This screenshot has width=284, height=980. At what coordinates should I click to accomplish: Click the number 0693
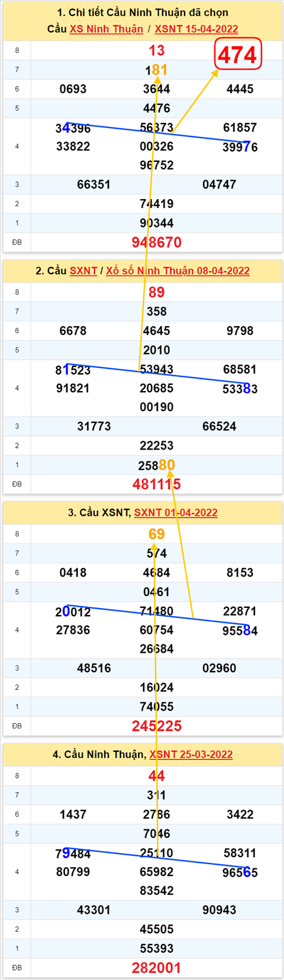point(73,89)
